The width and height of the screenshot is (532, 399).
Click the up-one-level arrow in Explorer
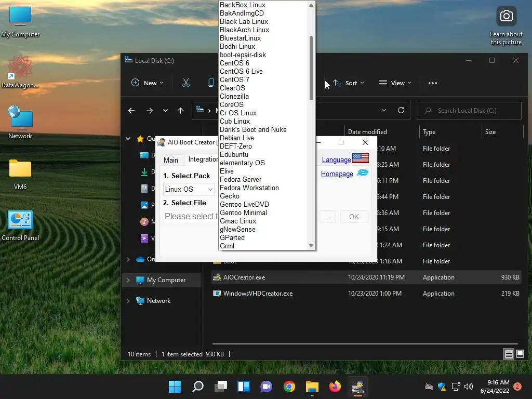(x=180, y=111)
